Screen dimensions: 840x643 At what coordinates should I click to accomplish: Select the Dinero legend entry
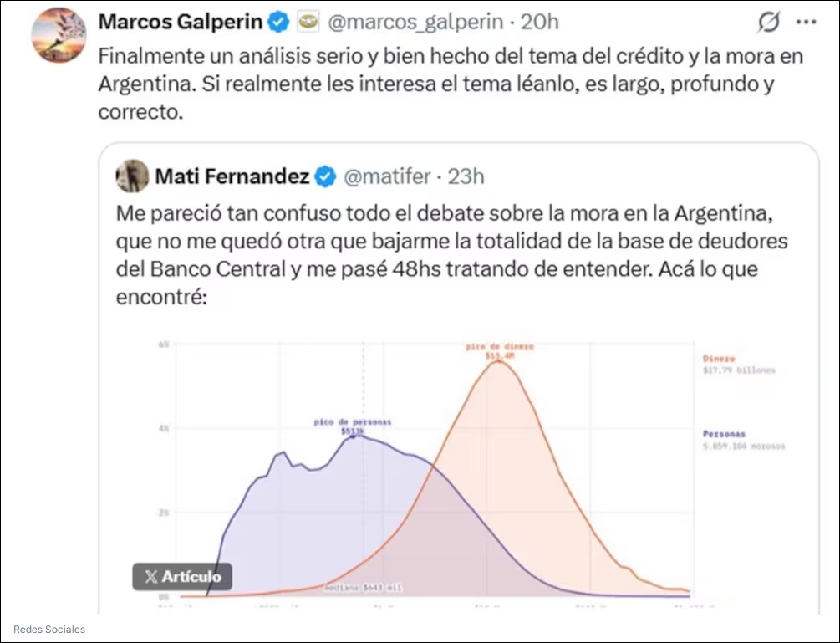pos(739,365)
